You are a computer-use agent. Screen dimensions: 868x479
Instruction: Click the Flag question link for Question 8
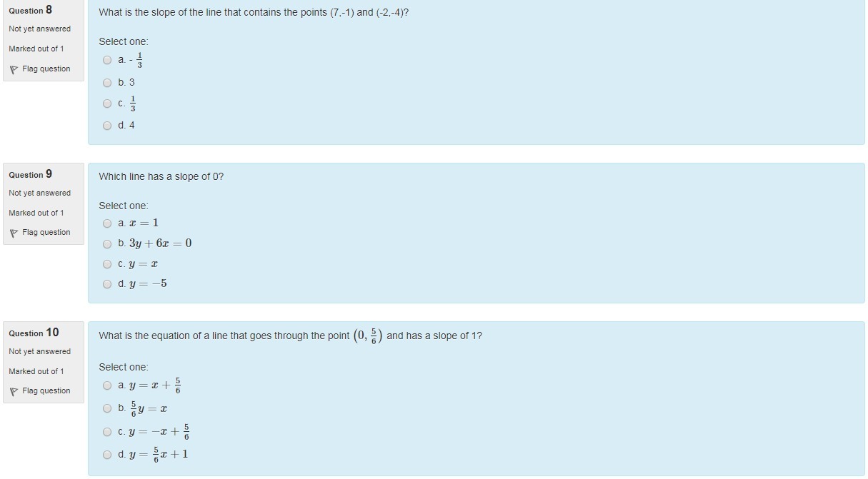tap(46, 69)
